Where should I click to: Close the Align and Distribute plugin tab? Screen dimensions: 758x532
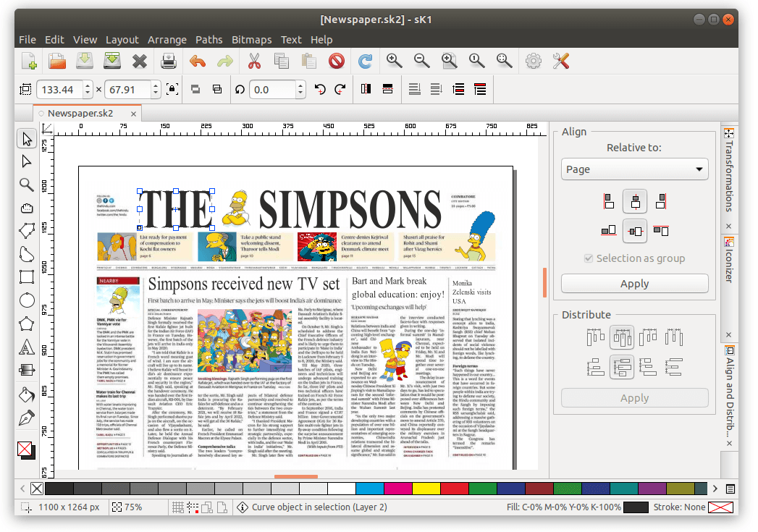pyautogui.click(x=729, y=443)
